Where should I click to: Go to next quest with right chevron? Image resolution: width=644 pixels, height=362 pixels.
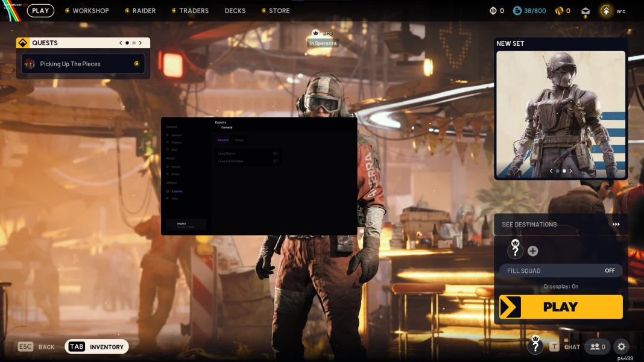coord(140,43)
